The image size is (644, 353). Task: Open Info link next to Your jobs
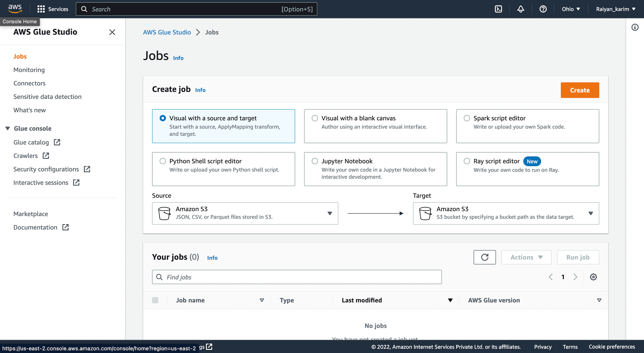(x=212, y=258)
